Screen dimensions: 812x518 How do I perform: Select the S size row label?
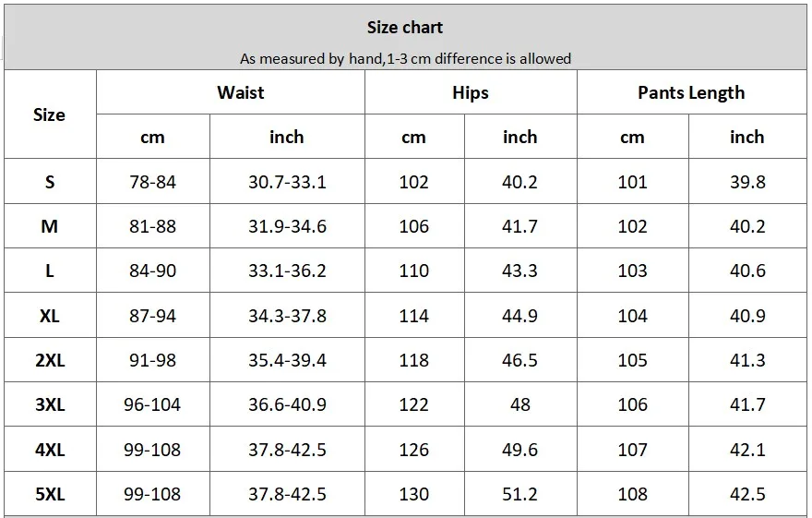50,182
